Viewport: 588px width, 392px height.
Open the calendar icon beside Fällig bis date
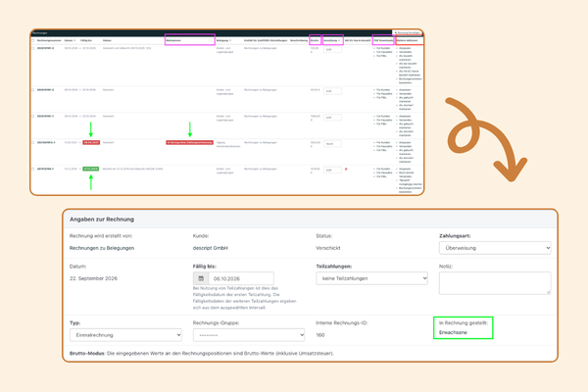coord(201,278)
